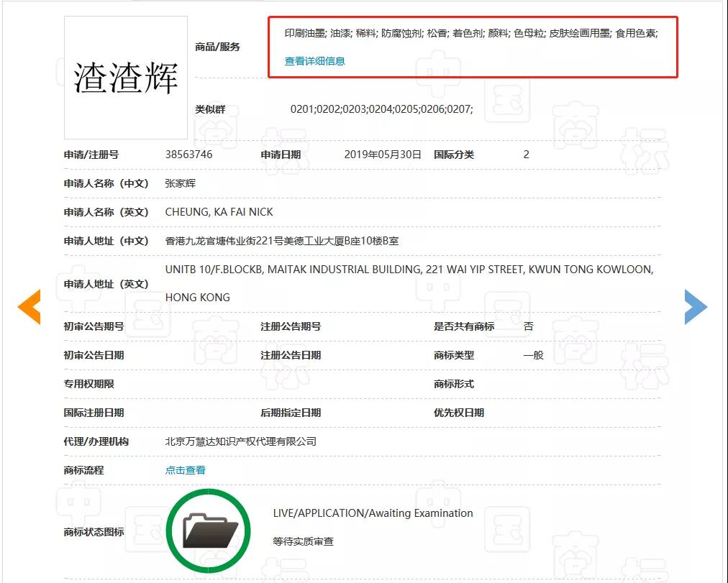Image resolution: width=728 pixels, height=583 pixels.
Task: Click the goods list starting with 印刷油墨
Action: pos(471,33)
